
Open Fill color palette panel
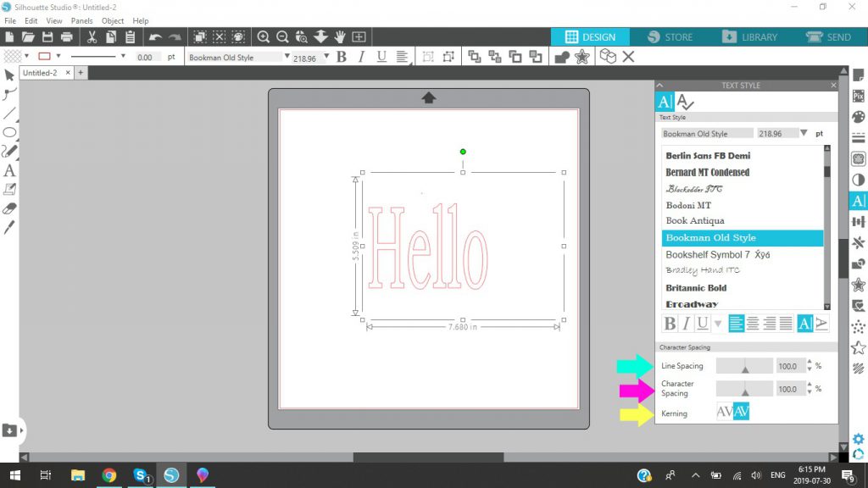(x=859, y=117)
